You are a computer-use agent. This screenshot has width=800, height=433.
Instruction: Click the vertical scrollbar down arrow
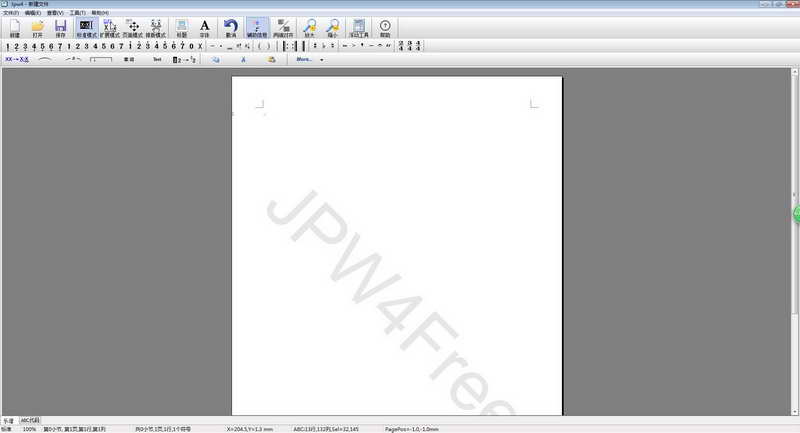(795, 412)
